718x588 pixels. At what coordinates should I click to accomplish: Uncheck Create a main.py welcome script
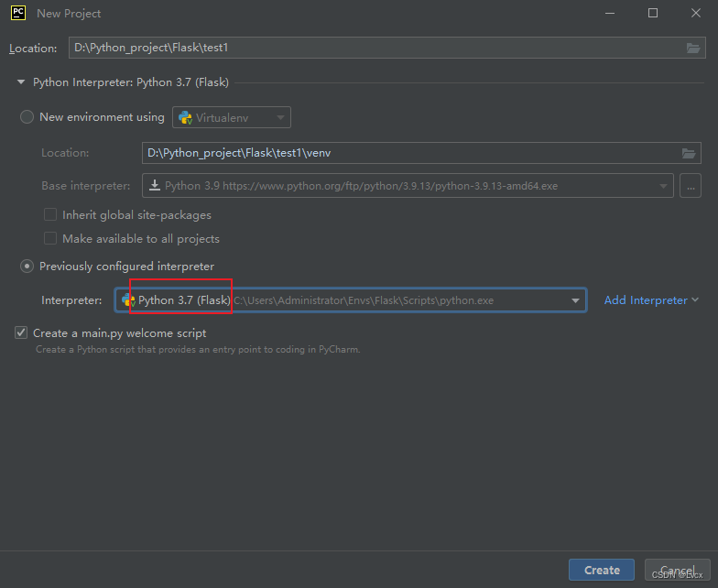coord(21,333)
